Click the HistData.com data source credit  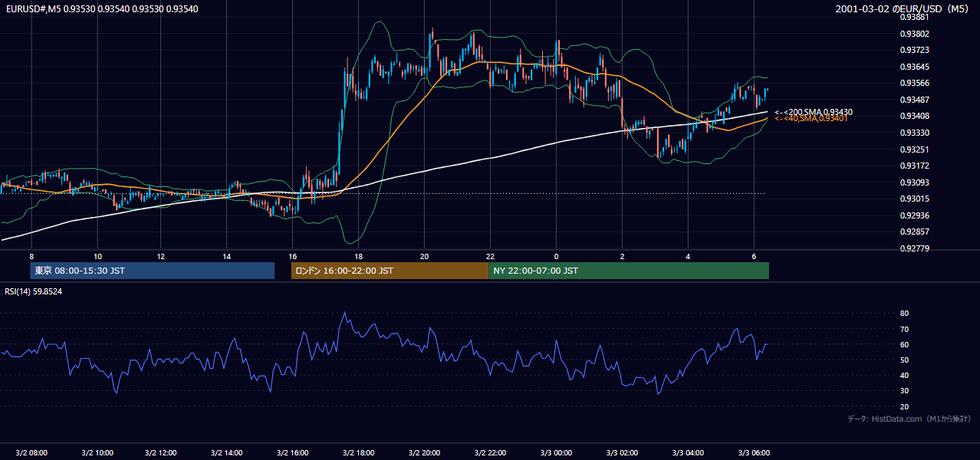pyautogui.click(x=909, y=419)
